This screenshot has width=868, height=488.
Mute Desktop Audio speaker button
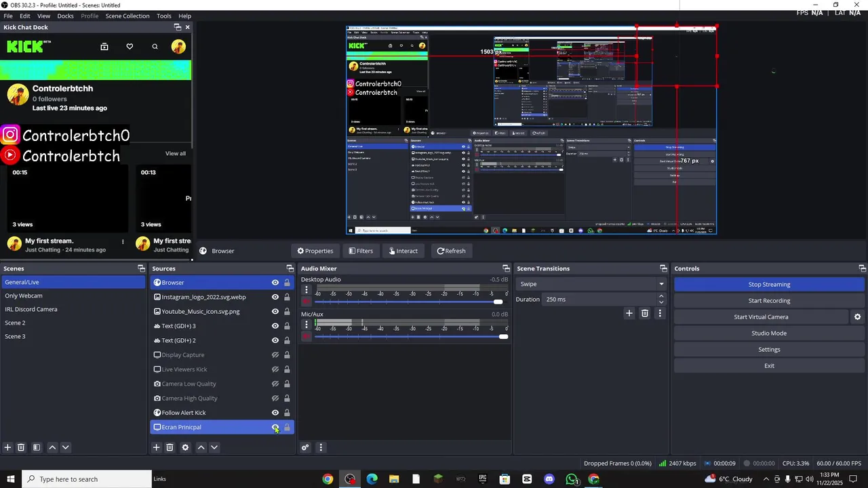[307, 302]
